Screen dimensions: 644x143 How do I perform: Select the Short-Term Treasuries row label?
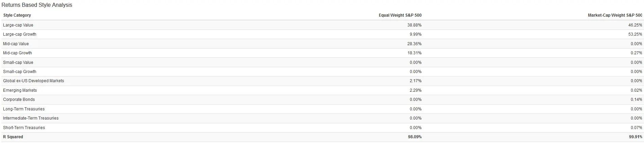(24, 128)
